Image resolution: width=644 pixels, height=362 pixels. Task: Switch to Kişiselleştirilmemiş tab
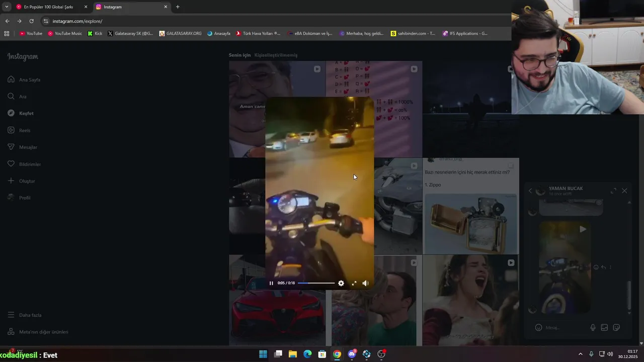[276, 55]
